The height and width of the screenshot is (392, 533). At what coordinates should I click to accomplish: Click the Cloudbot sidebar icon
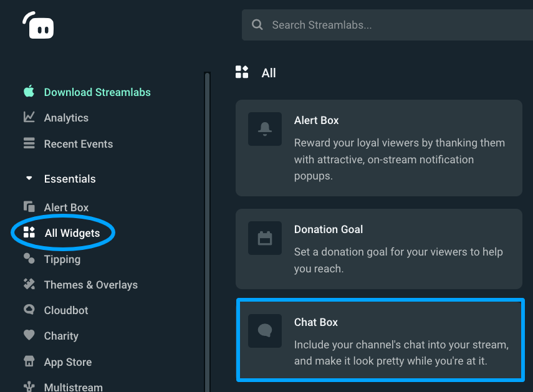click(29, 310)
